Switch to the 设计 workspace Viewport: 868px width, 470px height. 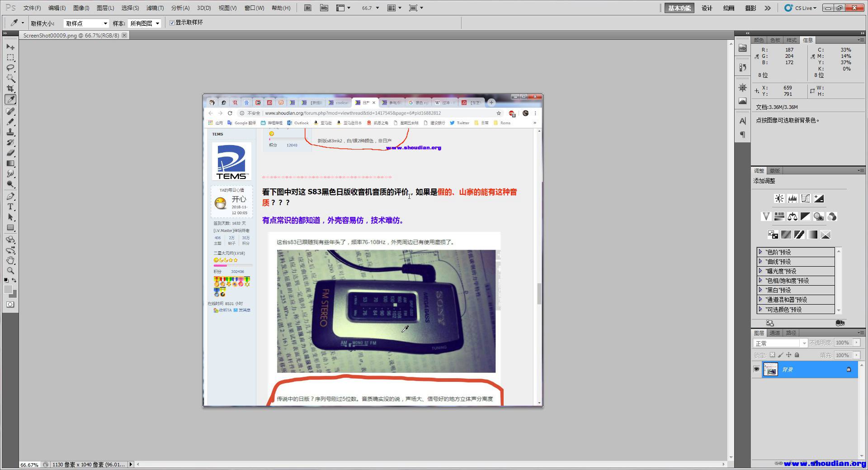707,8
